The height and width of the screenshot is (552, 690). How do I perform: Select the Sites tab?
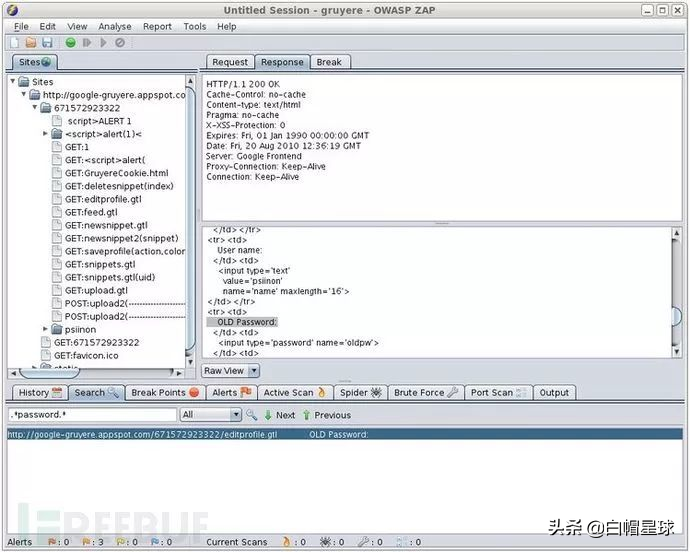(x=35, y=62)
